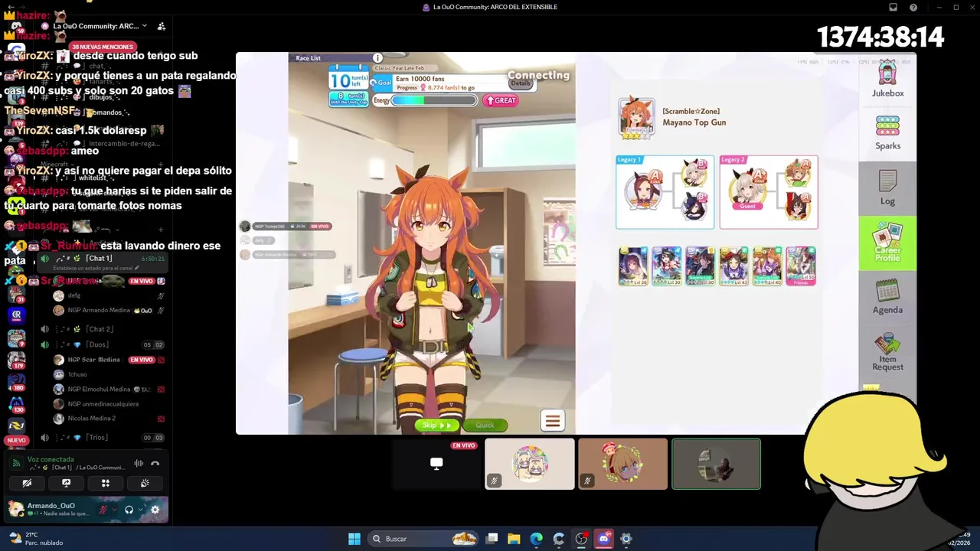Open Discord soundboard button
Viewport: 980px width, 551px height.
tap(145, 483)
